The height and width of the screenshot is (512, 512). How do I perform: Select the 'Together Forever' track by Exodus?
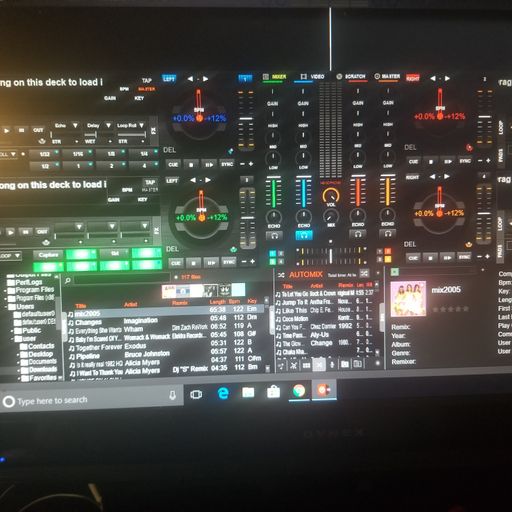[x=166, y=346]
